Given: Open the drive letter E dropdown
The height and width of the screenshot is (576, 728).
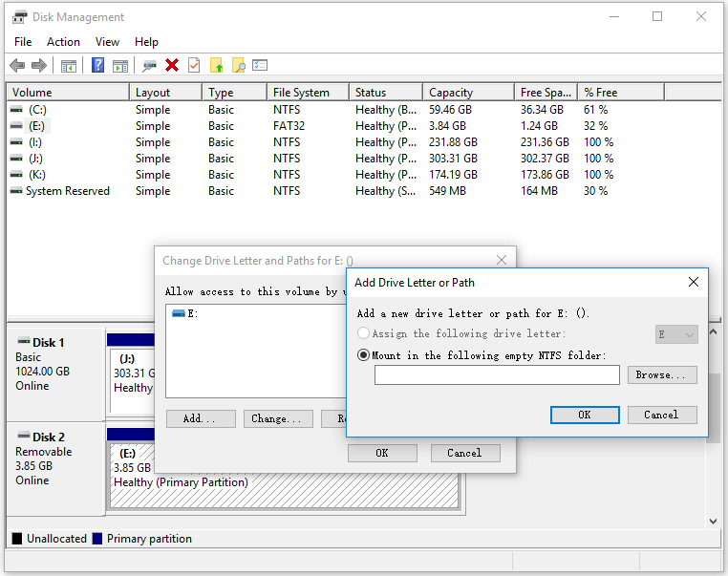Looking at the screenshot, I should (676, 334).
